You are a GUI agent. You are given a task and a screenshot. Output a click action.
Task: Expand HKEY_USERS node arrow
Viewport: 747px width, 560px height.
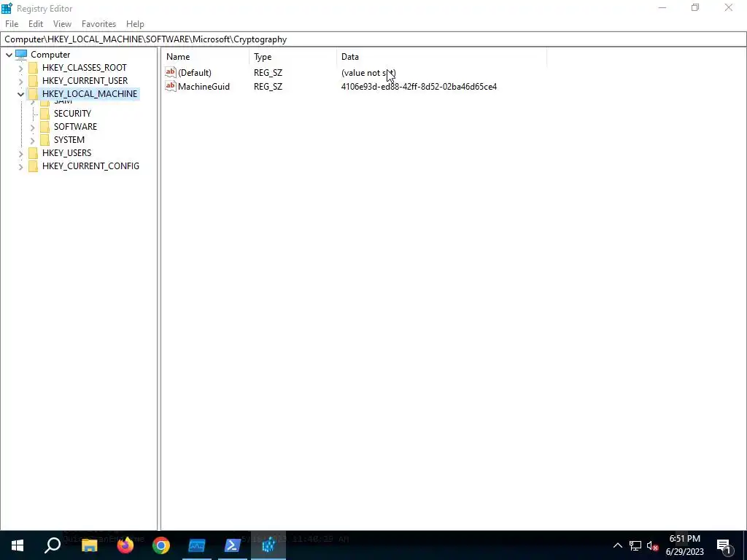point(20,153)
